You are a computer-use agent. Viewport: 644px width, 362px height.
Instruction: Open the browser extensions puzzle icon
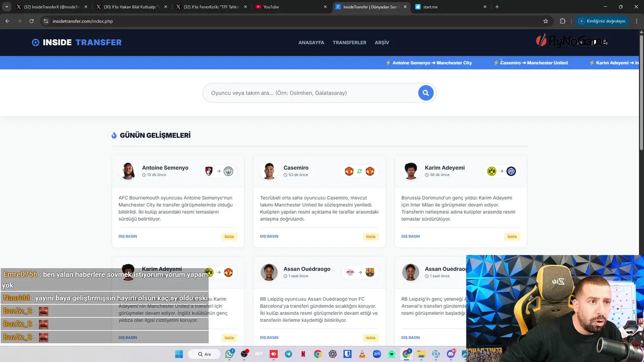click(x=562, y=21)
